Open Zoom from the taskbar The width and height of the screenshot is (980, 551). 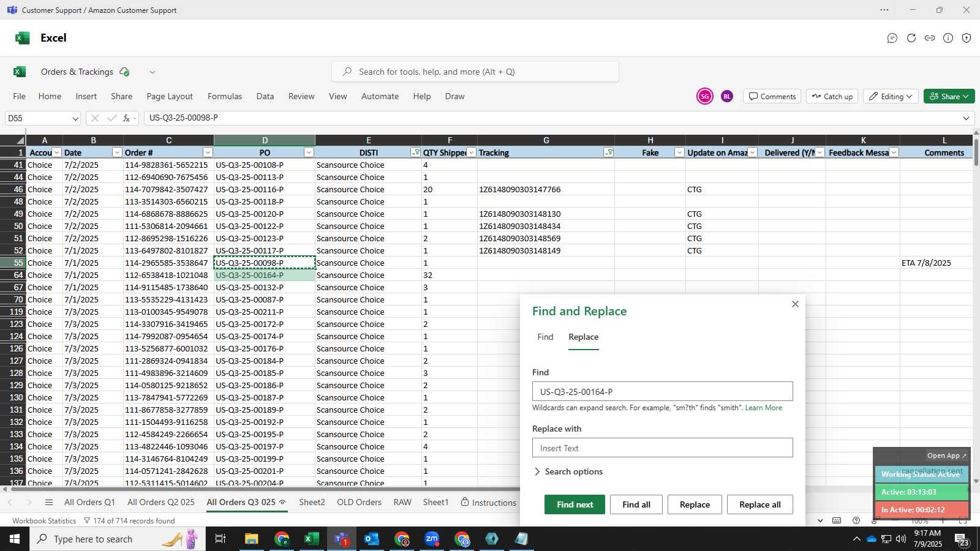432,539
